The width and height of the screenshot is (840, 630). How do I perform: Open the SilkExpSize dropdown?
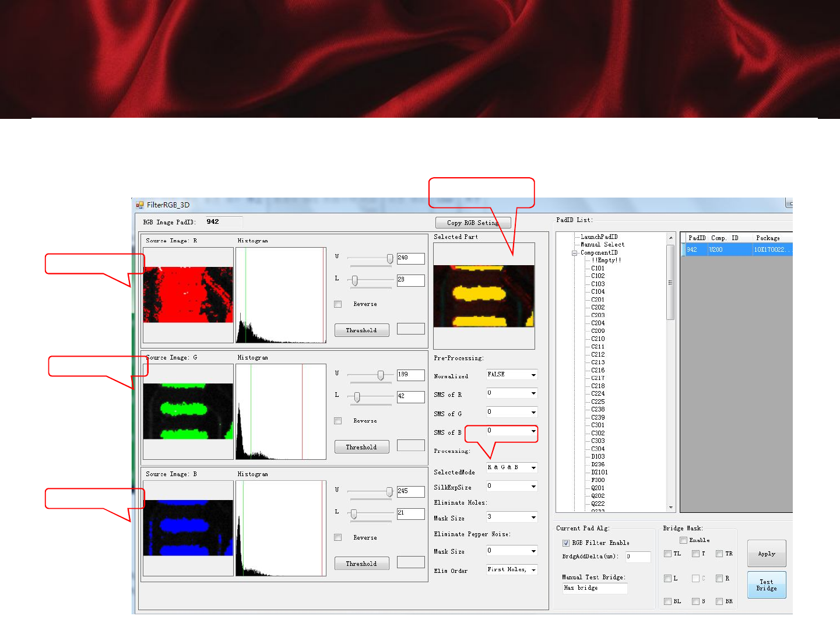click(512, 486)
